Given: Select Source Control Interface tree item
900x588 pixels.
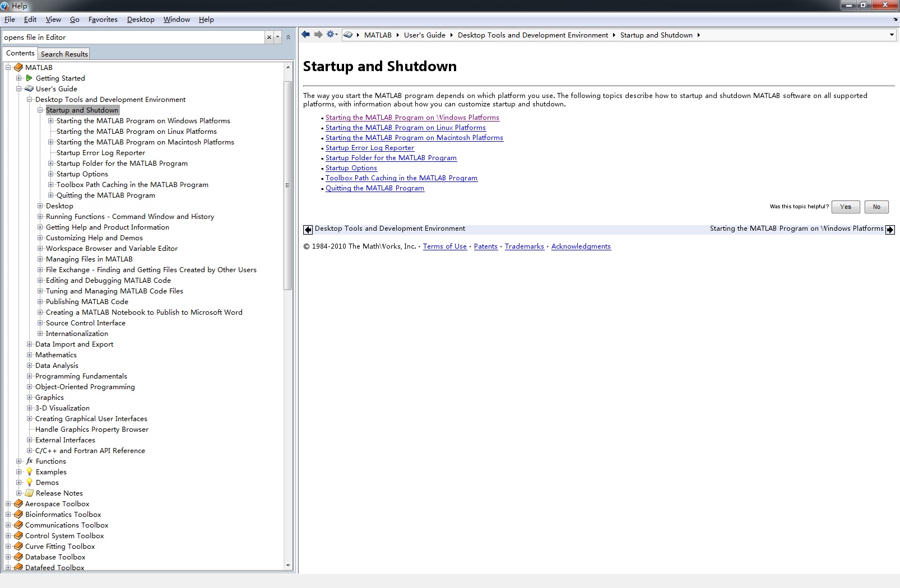Looking at the screenshot, I should [x=86, y=323].
